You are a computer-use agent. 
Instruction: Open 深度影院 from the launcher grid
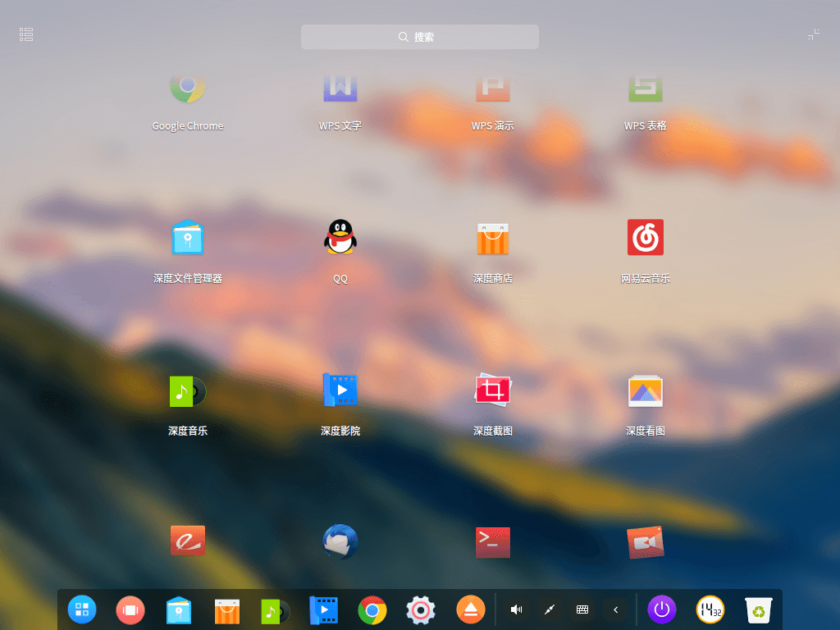tap(340, 390)
